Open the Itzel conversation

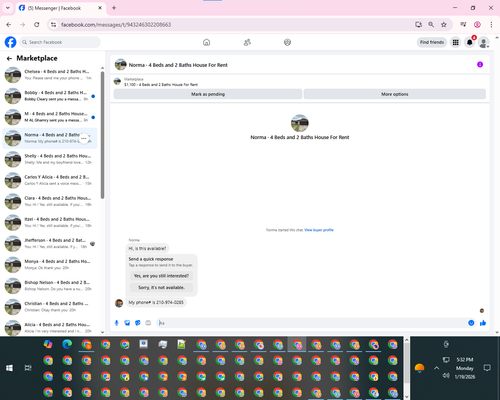pyautogui.click(x=50, y=222)
